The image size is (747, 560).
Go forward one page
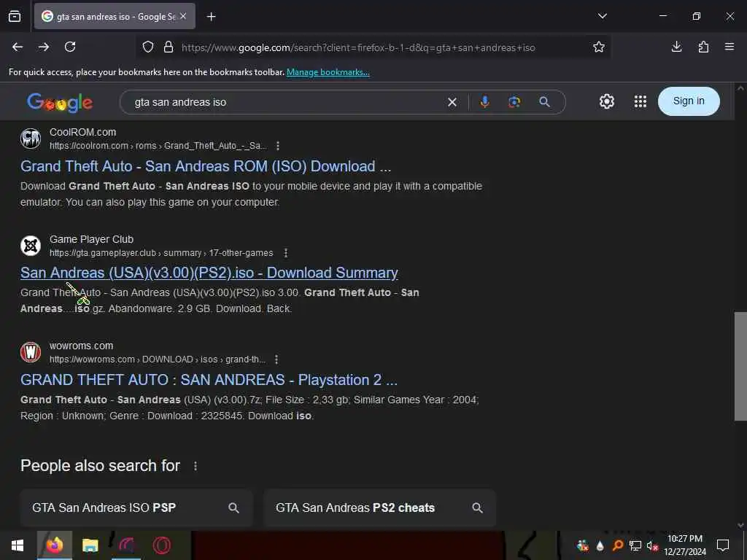[x=44, y=47]
